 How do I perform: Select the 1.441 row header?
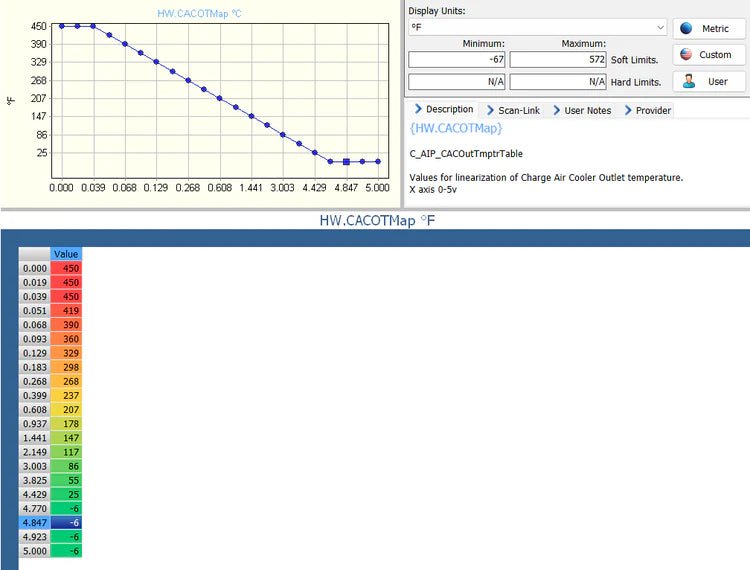(35, 438)
